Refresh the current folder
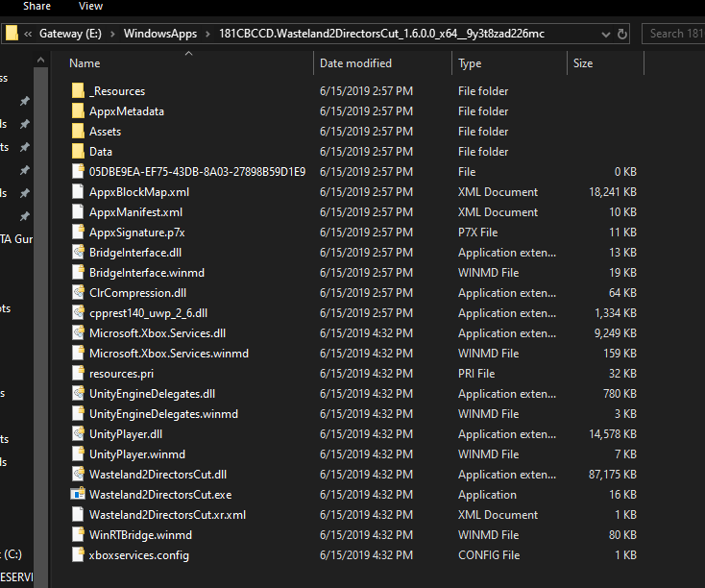Viewport: 705px width, 588px height. pyautogui.click(x=622, y=35)
